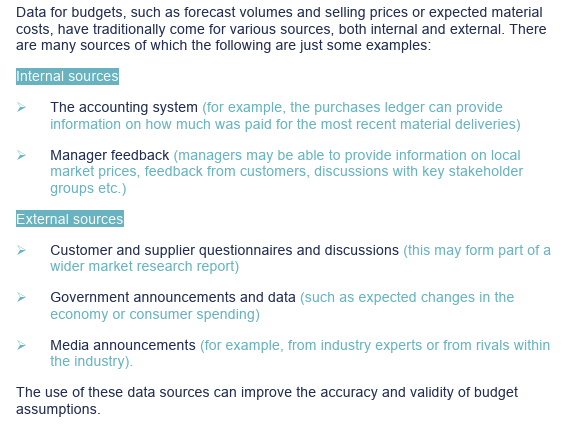Click the Government announcements and data text

(x=173, y=298)
